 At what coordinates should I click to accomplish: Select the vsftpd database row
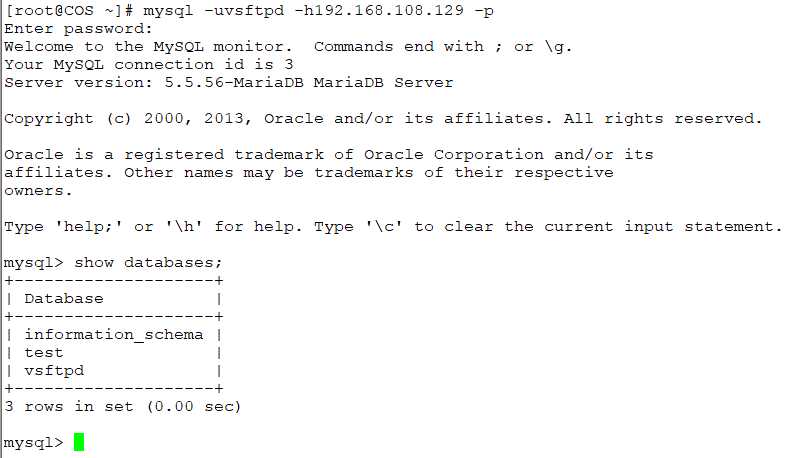click(x=114, y=370)
